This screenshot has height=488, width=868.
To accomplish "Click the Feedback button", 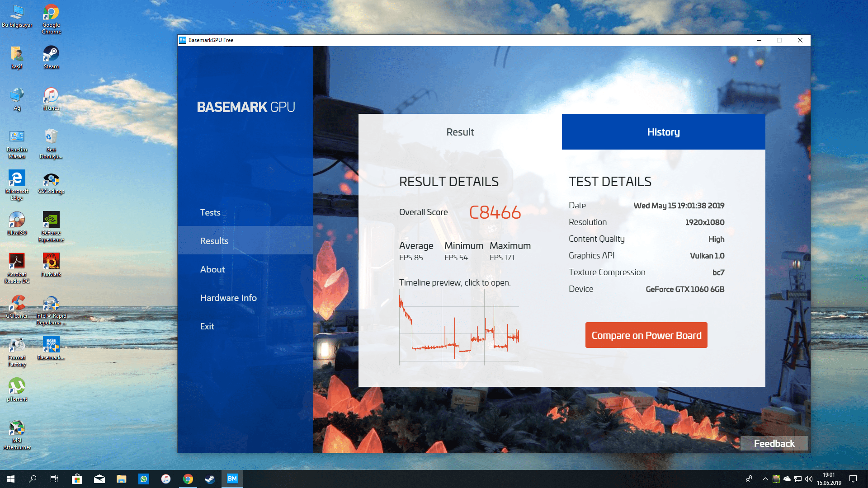I will click(x=774, y=443).
